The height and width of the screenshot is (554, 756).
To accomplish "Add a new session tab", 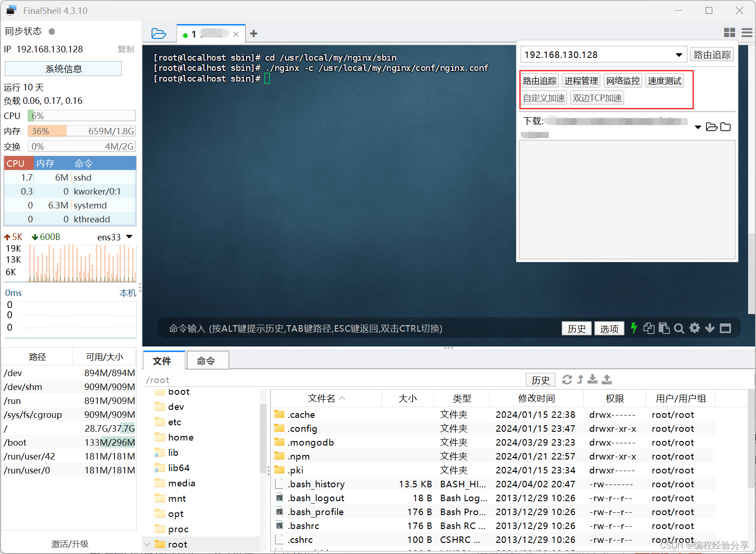I will pyautogui.click(x=253, y=33).
